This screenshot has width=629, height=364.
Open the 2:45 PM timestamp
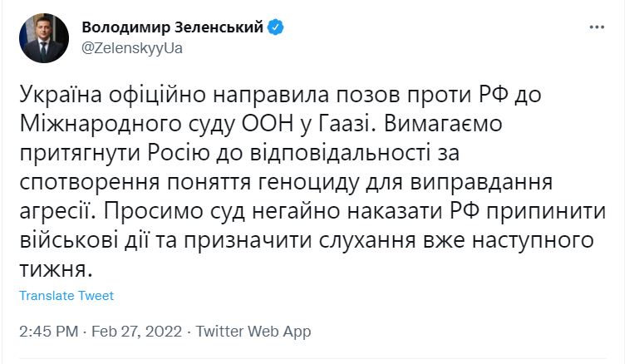pos(49,332)
